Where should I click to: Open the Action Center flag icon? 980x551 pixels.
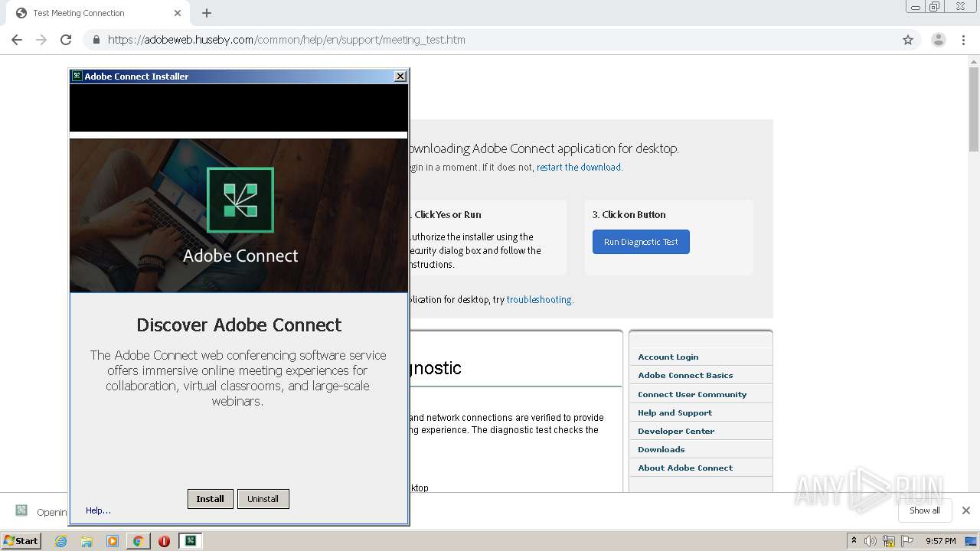click(x=907, y=541)
